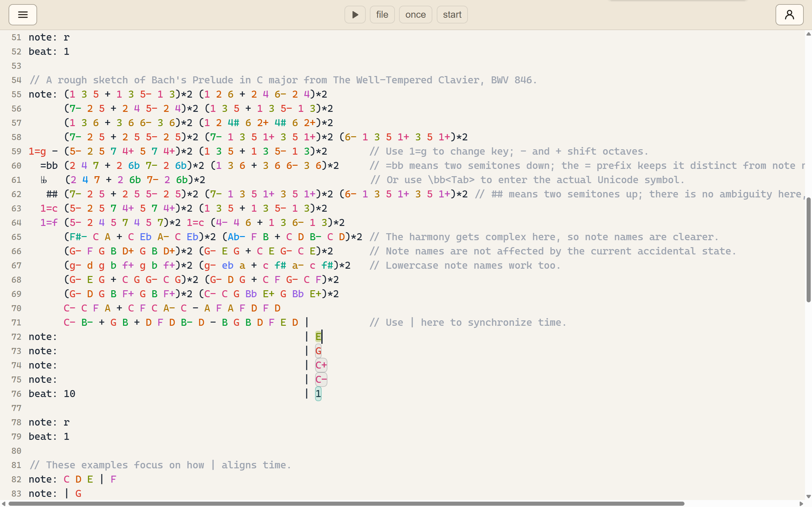The width and height of the screenshot is (812, 507).
Task: Open the hamburger menu
Action: pyautogui.click(x=23, y=15)
